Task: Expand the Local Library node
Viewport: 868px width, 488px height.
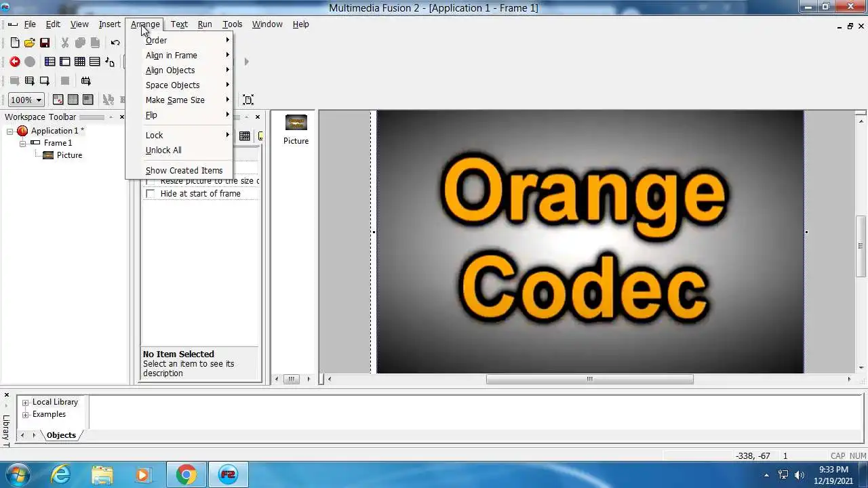Action: point(26,403)
